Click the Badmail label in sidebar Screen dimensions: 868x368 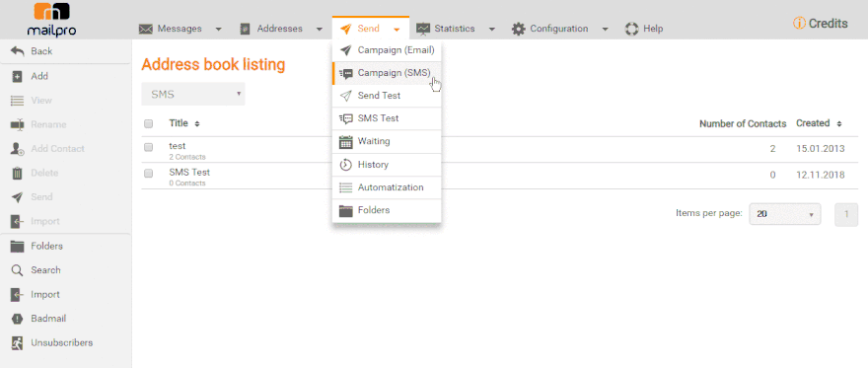pos(48,319)
